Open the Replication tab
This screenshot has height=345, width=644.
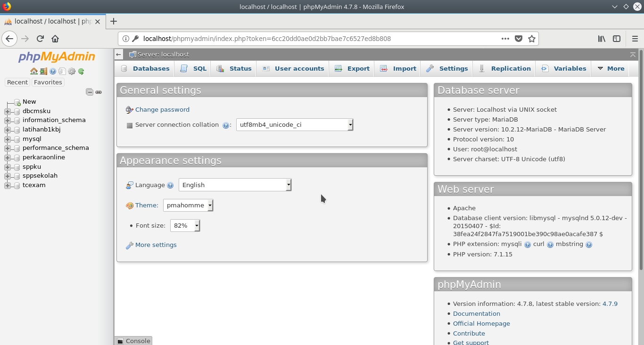(x=504, y=68)
